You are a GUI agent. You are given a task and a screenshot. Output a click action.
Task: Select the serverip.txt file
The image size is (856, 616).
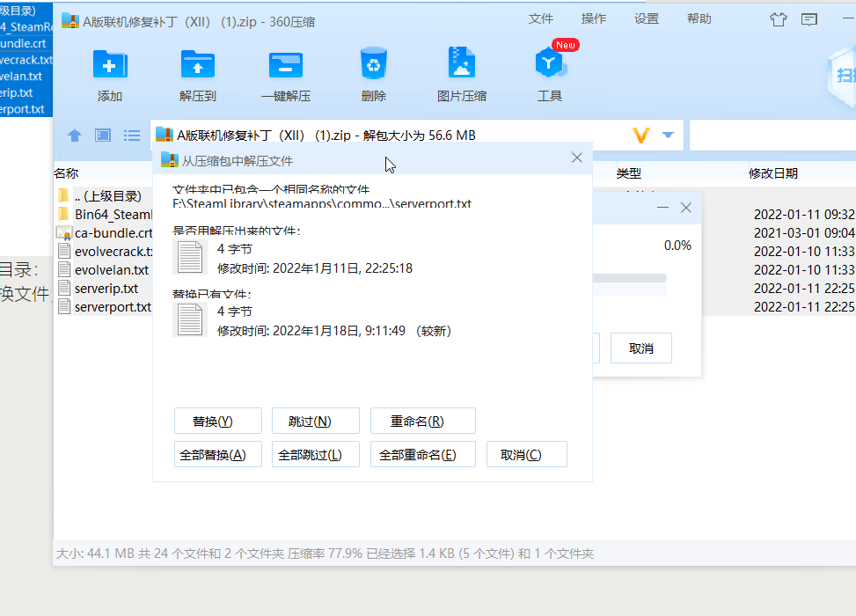(104, 289)
